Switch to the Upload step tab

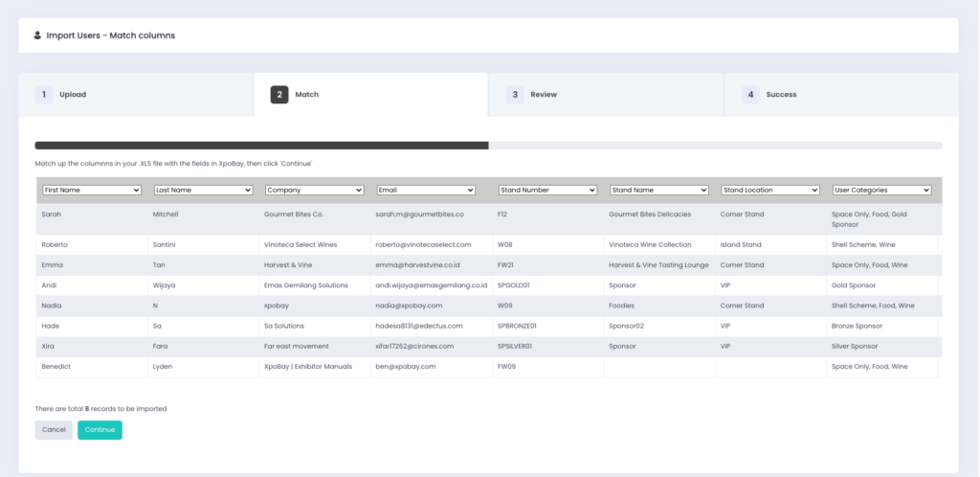pyautogui.click(x=135, y=95)
